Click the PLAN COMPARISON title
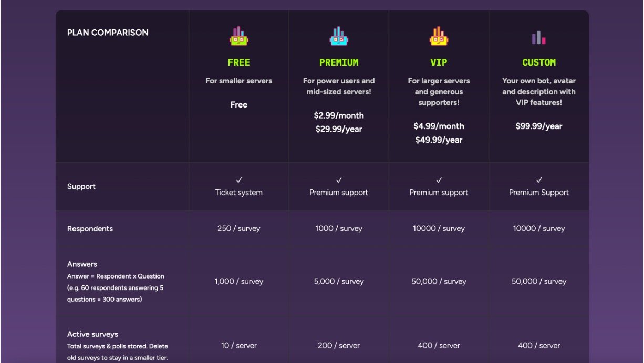 [108, 33]
